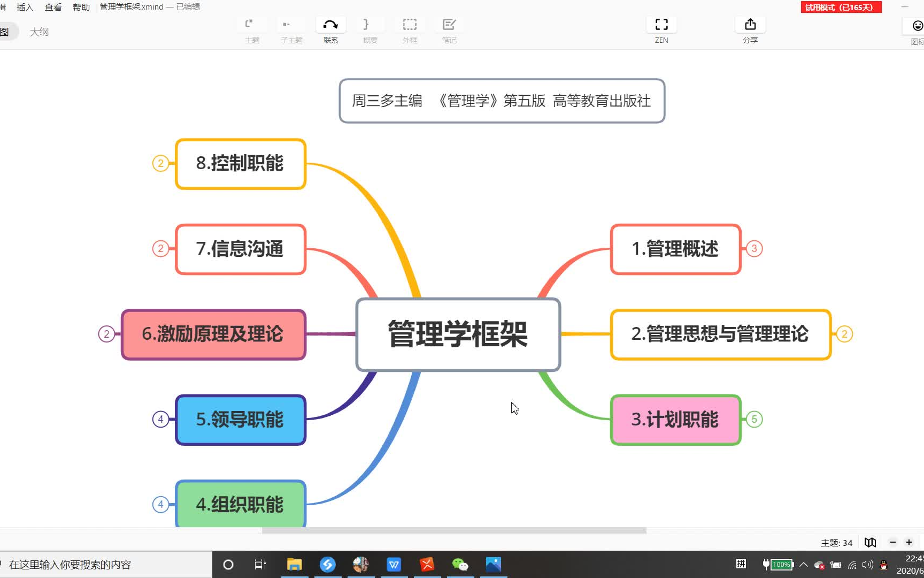
Task: Open File Explorer from the taskbar
Action: click(x=294, y=564)
